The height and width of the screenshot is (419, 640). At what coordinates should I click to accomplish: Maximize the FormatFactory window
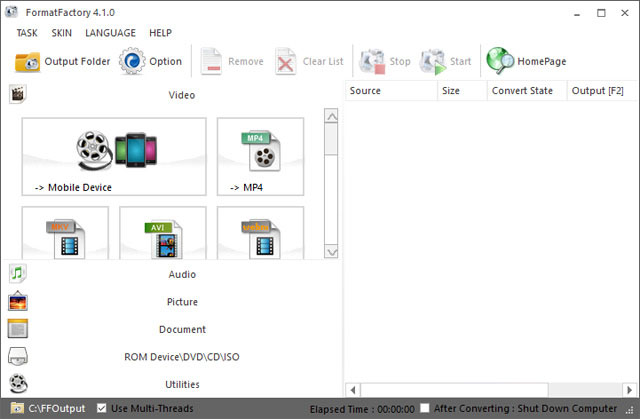click(x=601, y=13)
